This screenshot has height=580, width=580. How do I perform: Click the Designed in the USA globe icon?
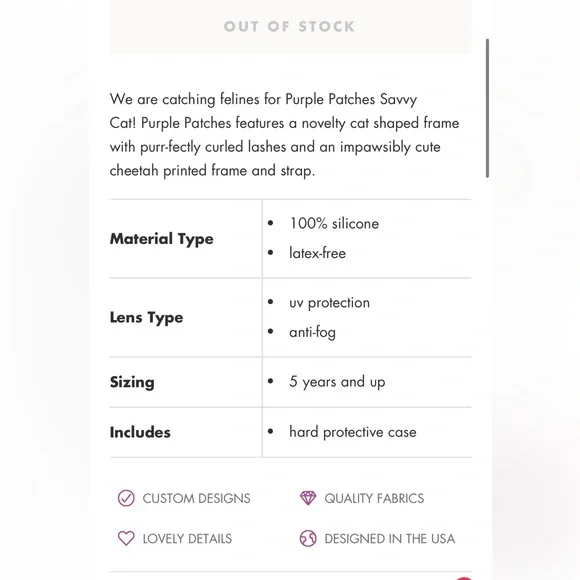click(308, 538)
